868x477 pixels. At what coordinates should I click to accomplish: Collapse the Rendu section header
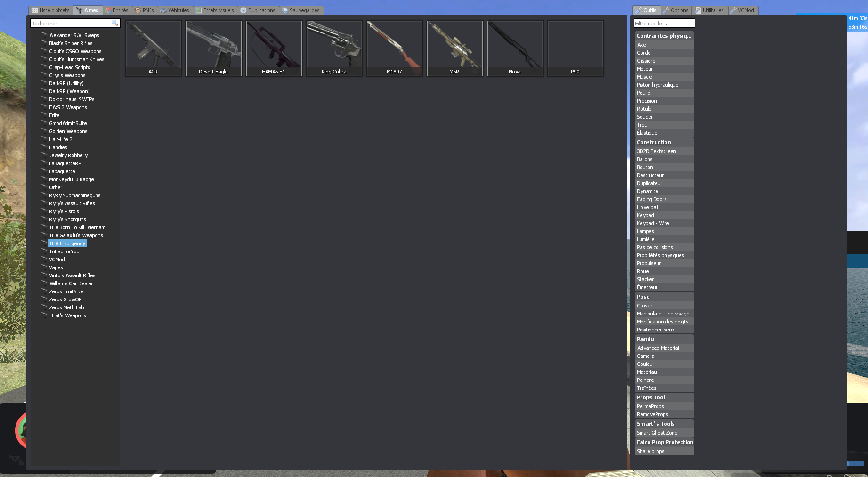tap(664, 339)
